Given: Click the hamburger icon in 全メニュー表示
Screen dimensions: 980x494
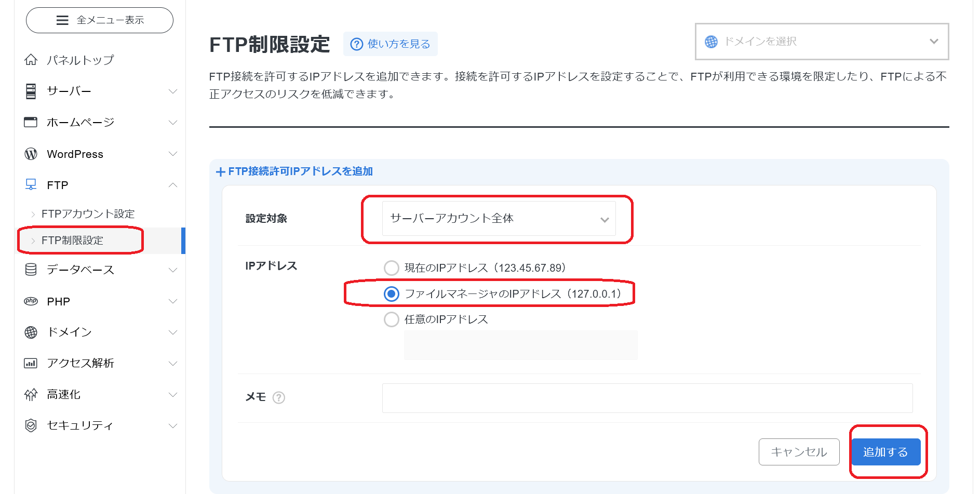Looking at the screenshot, I should (62, 20).
